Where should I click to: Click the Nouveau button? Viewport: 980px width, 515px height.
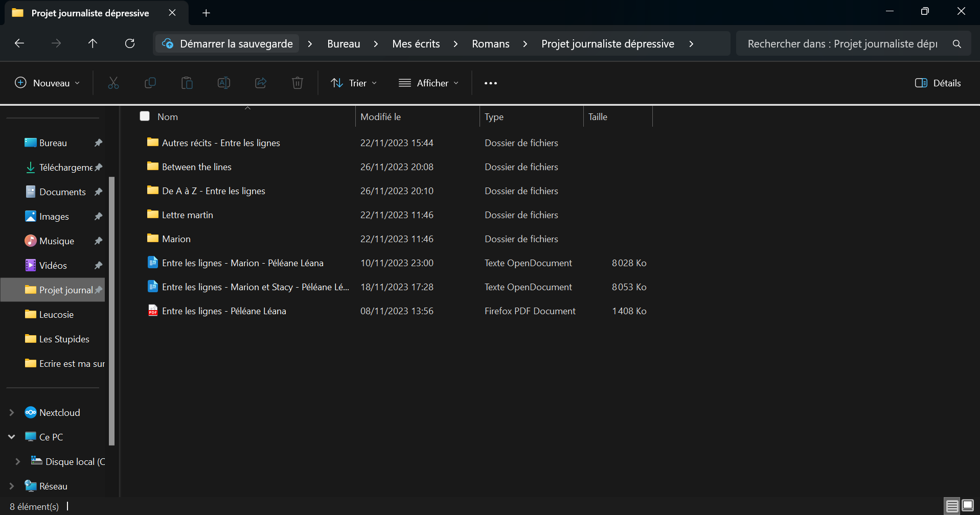click(48, 83)
